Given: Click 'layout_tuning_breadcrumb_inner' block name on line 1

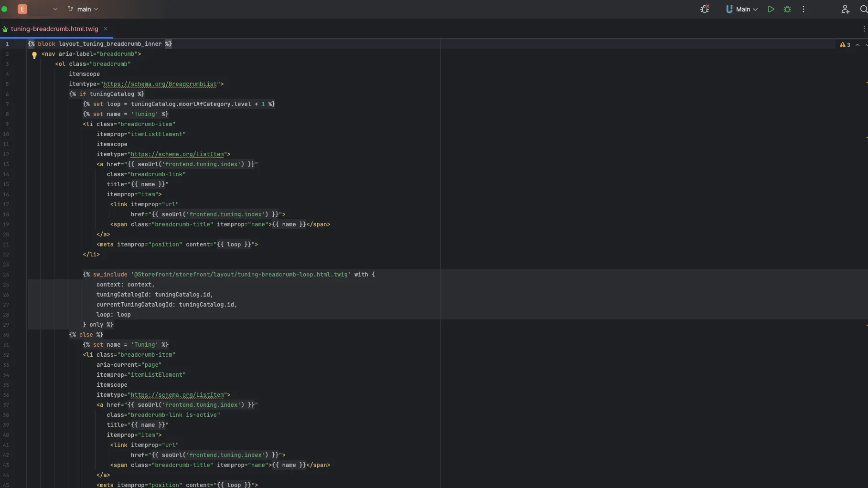Looking at the screenshot, I should [x=110, y=44].
